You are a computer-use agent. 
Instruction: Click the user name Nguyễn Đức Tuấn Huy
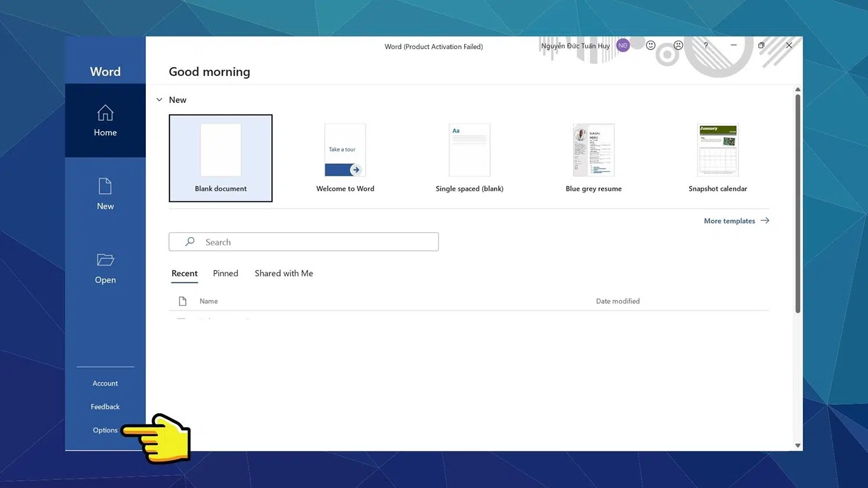point(575,46)
